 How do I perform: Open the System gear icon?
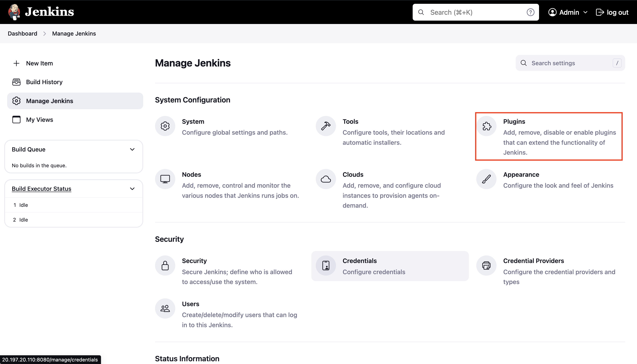coord(165,126)
